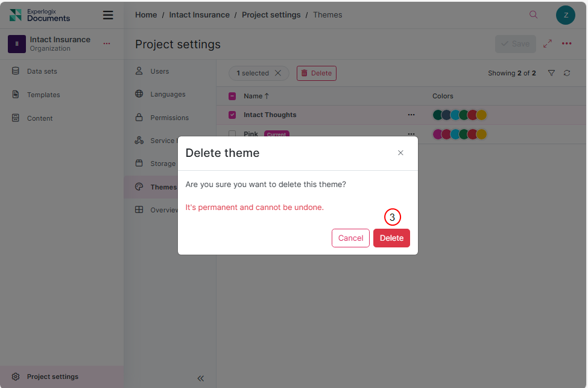Click the user avatar Z
This screenshot has height=388, width=588.
(x=565, y=15)
